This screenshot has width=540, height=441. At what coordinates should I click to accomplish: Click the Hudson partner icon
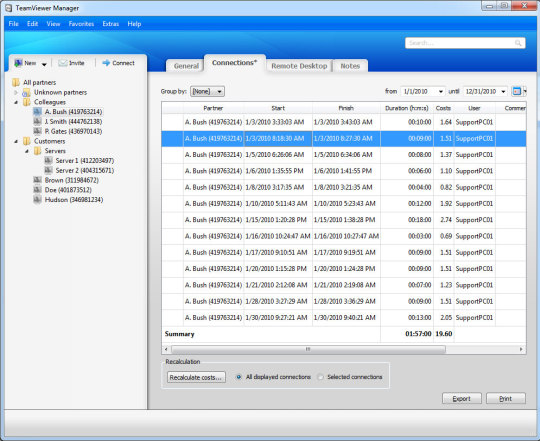[38, 200]
